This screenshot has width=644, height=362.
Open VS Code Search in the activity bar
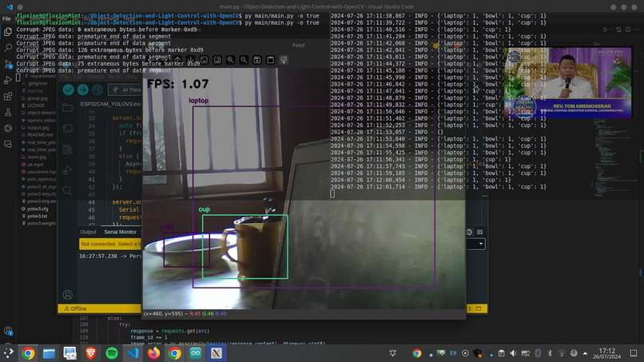click(x=8, y=48)
